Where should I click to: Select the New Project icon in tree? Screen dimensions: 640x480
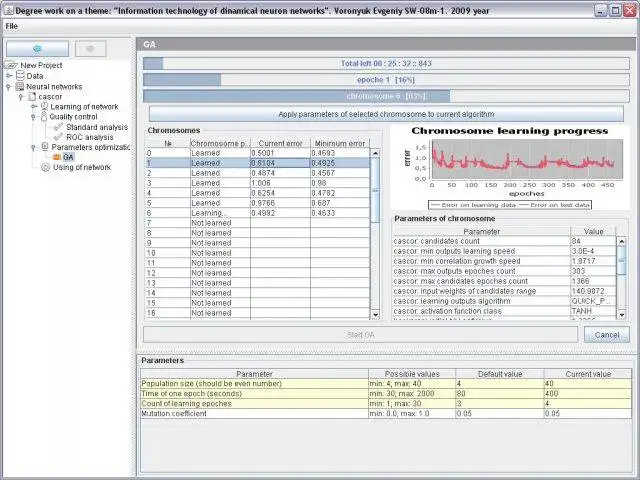tap(11, 65)
